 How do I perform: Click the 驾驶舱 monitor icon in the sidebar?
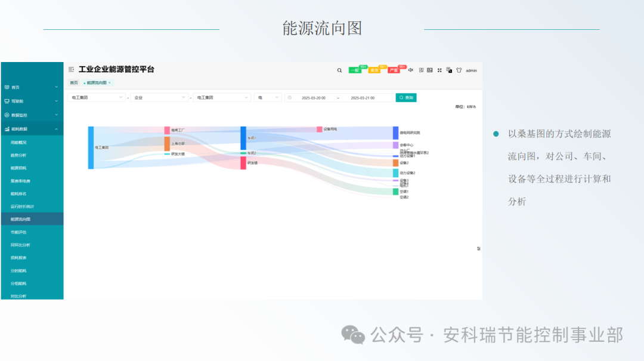coord(7,101)
